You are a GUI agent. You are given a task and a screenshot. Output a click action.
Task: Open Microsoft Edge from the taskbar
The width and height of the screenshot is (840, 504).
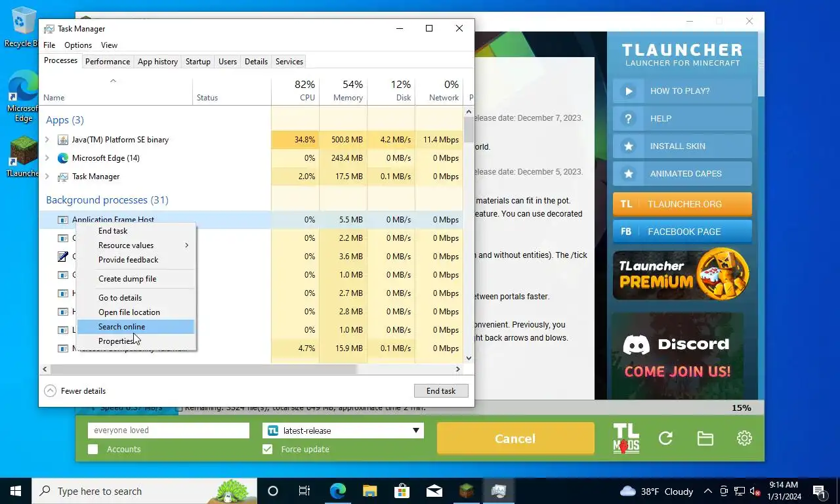[x=338, y=491]
